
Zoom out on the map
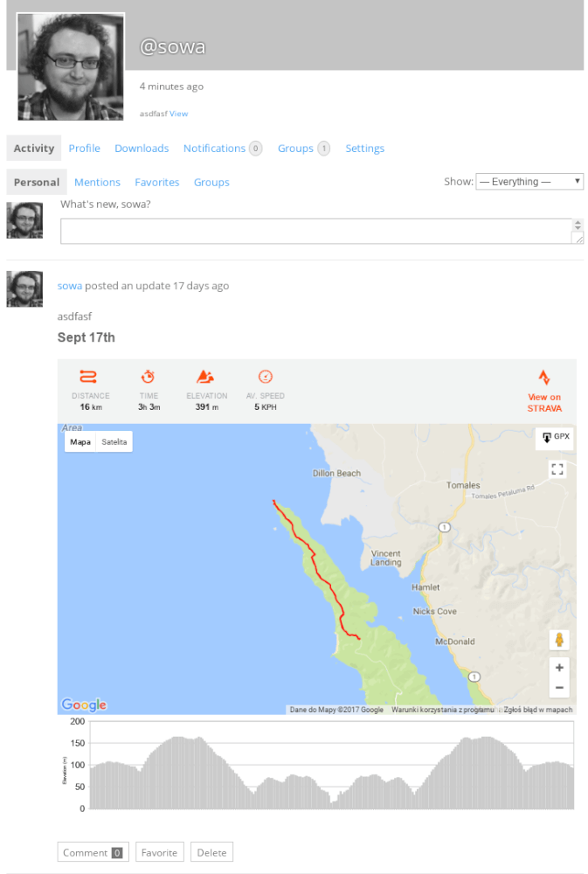pyautogui.click(x=559, y=688)
